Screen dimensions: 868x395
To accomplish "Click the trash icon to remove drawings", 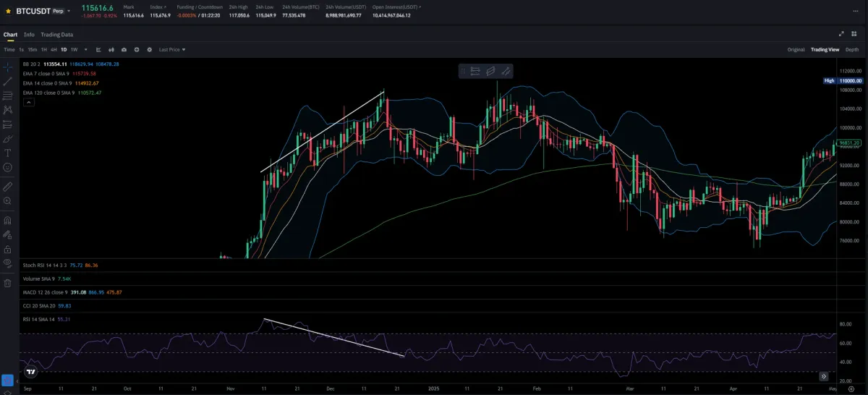I will (7, 283).
